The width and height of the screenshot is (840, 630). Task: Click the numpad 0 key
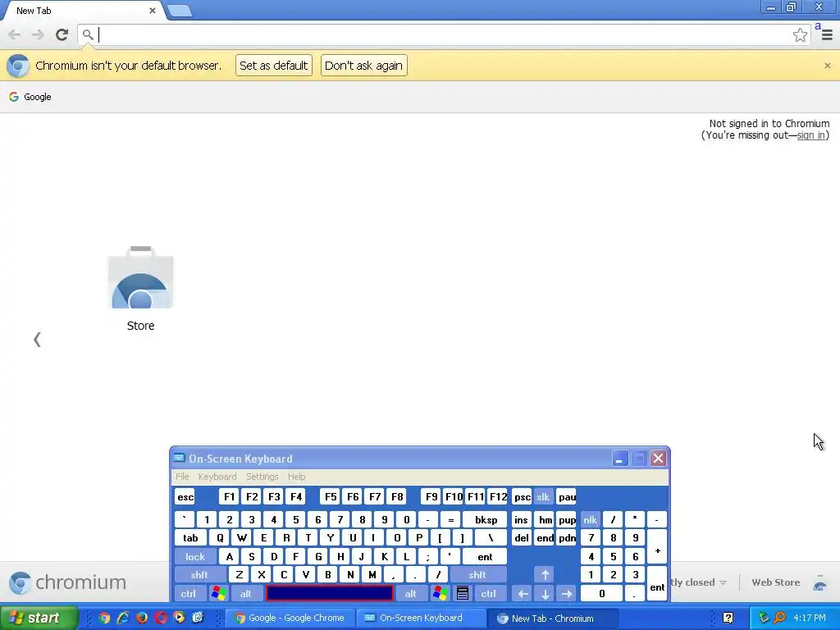coord(601,594)
